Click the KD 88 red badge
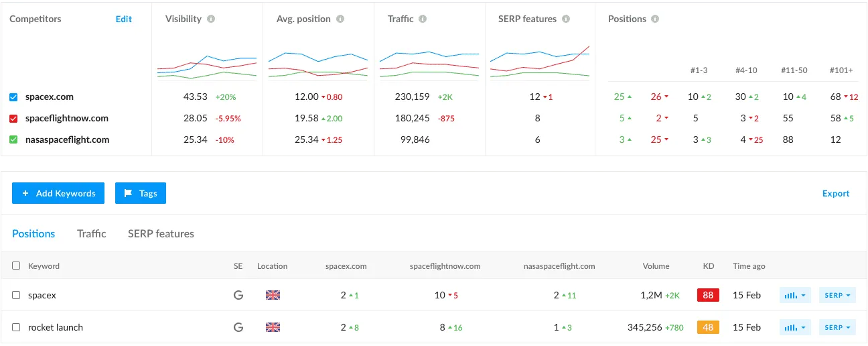This screenshot has height=346, width=868. click(708, 295)
